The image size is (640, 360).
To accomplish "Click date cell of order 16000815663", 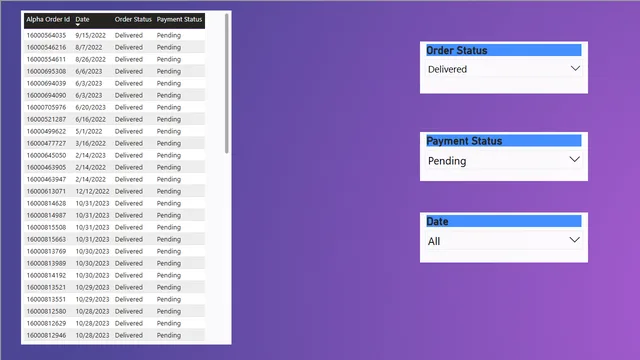I will point(92,240).
